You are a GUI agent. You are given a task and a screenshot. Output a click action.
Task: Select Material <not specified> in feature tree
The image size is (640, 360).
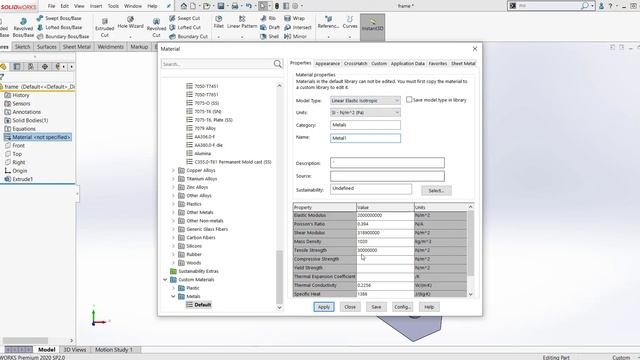coord(38,137)
